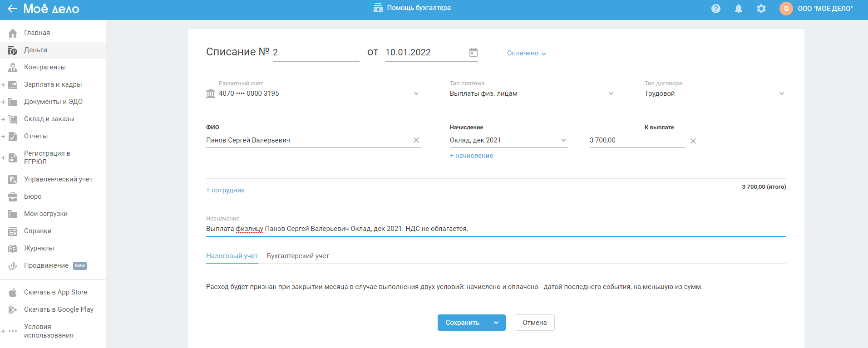Select the Налоговый учет tab

click(232, 256)
